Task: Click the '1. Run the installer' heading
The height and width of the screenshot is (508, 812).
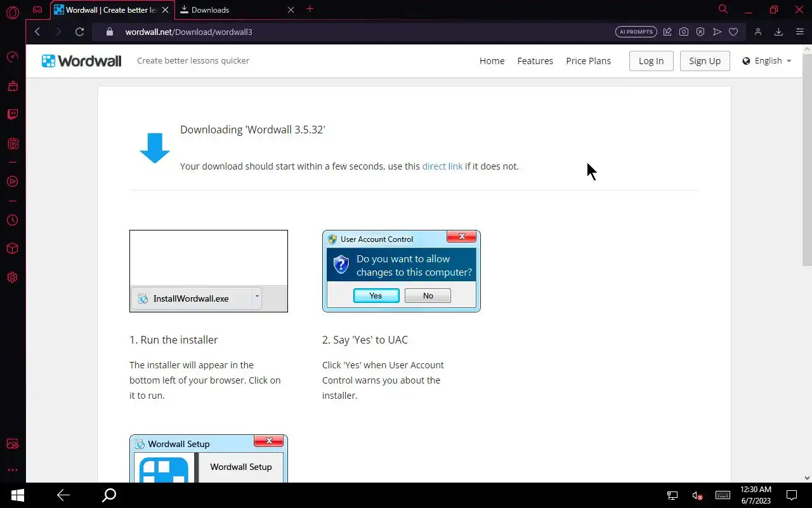Action: coord(174,340)
